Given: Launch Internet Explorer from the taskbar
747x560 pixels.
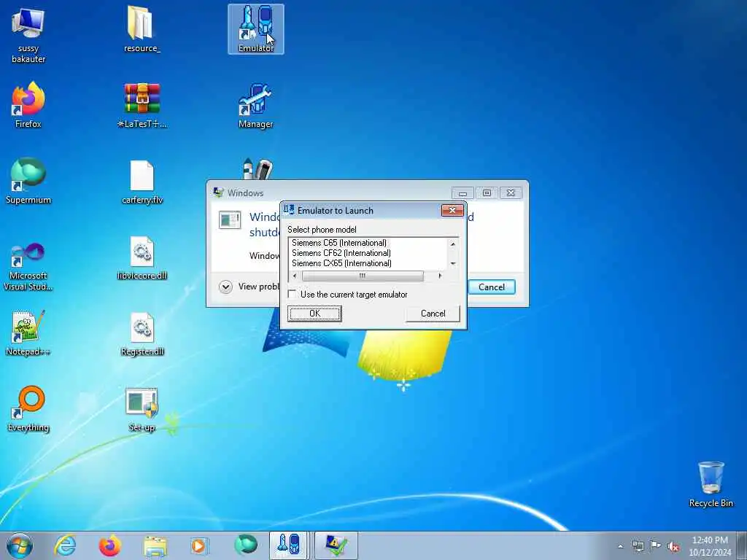Looking at the screenshot, I should pyautogui.click(x=65, y=545).
